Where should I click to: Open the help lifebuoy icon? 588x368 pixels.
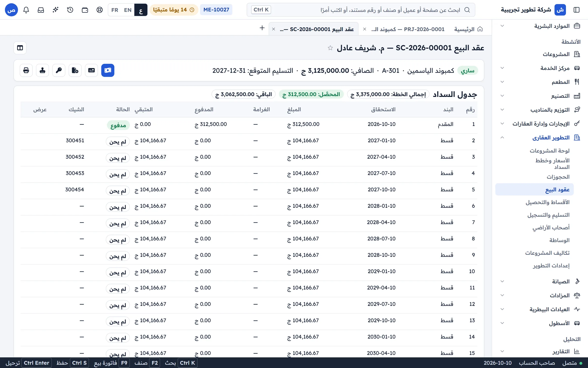100,10
